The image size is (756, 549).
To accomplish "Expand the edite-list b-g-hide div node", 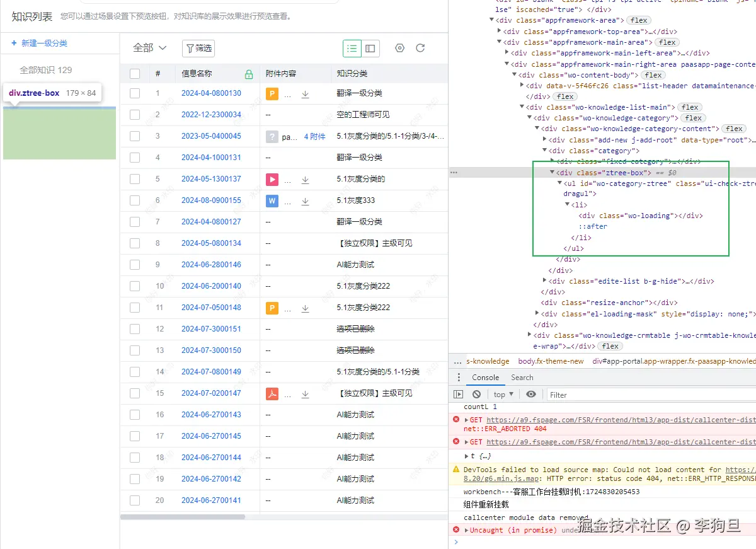I will point(545,281).
